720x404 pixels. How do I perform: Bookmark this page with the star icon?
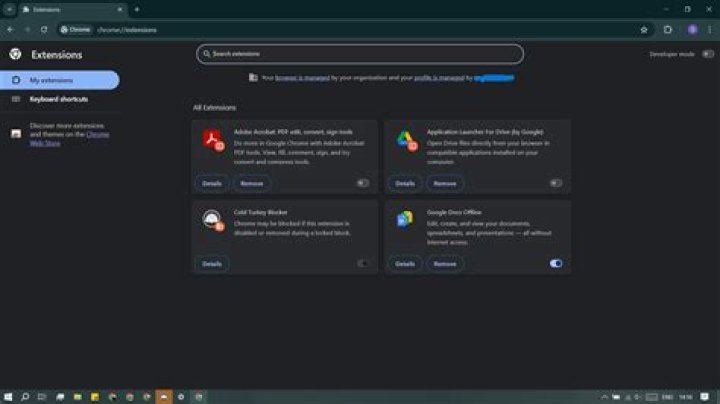pyautogui.click(x=644, y=30)
